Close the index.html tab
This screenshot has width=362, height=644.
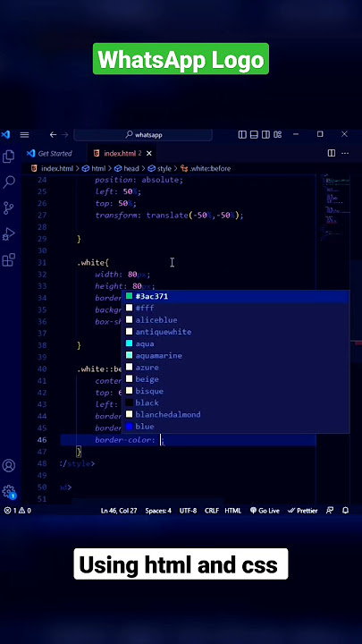pos(149,153)
